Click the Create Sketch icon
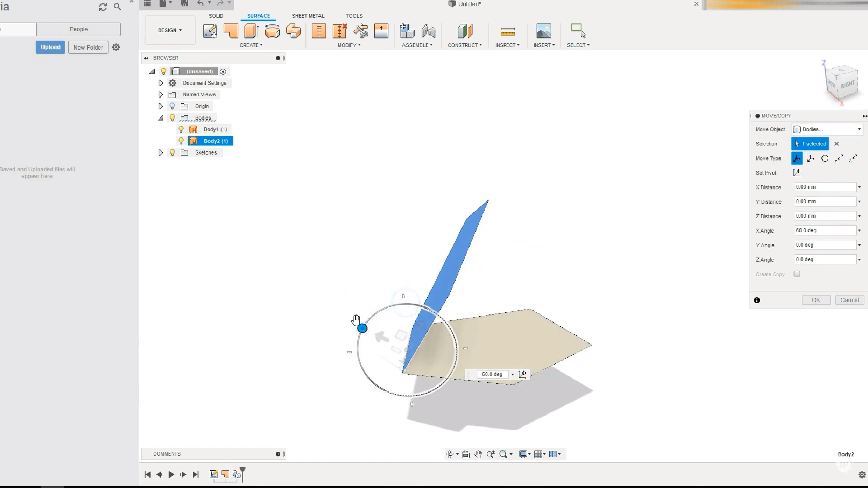 [210, 31]
